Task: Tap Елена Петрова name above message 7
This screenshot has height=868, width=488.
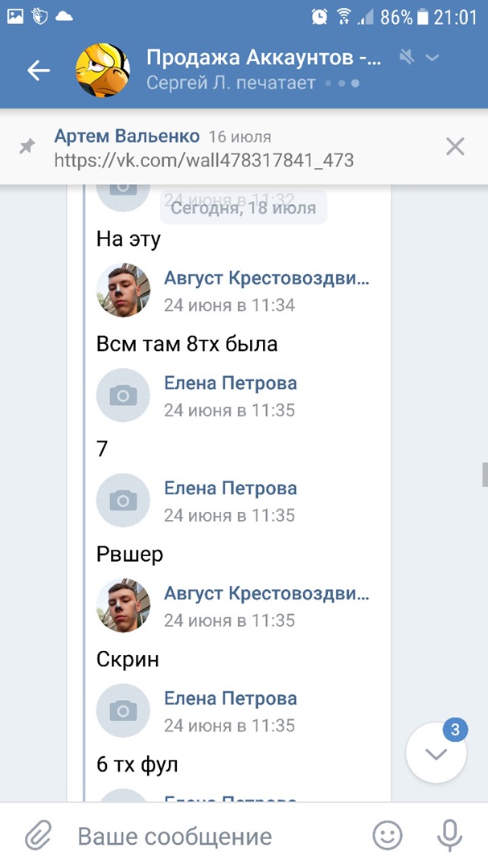Action: pos(231,383)
